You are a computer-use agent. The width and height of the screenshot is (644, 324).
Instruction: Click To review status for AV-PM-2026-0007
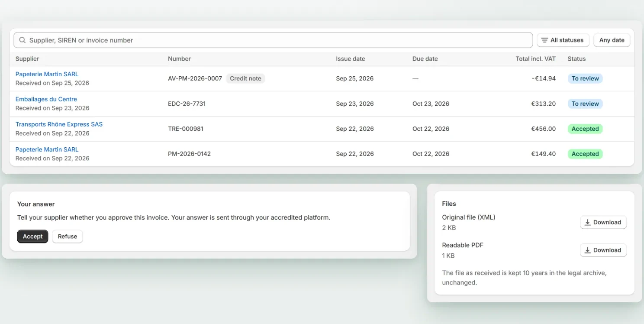[x=585, y=78]
